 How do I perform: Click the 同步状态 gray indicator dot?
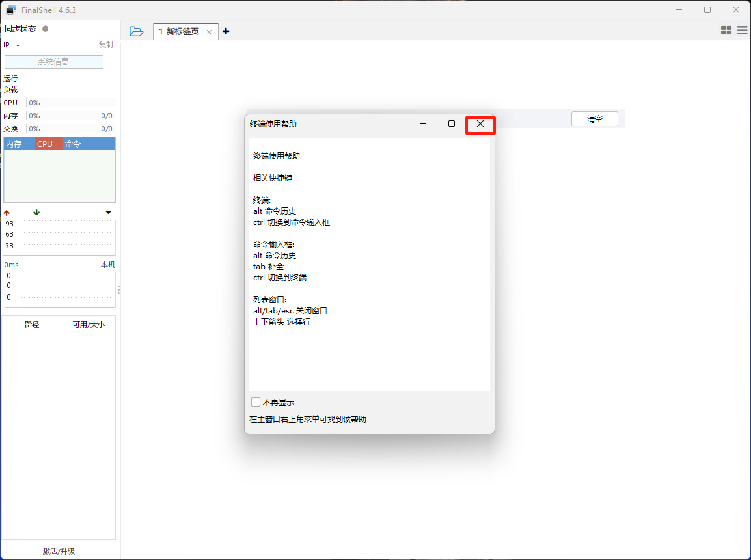46,29
